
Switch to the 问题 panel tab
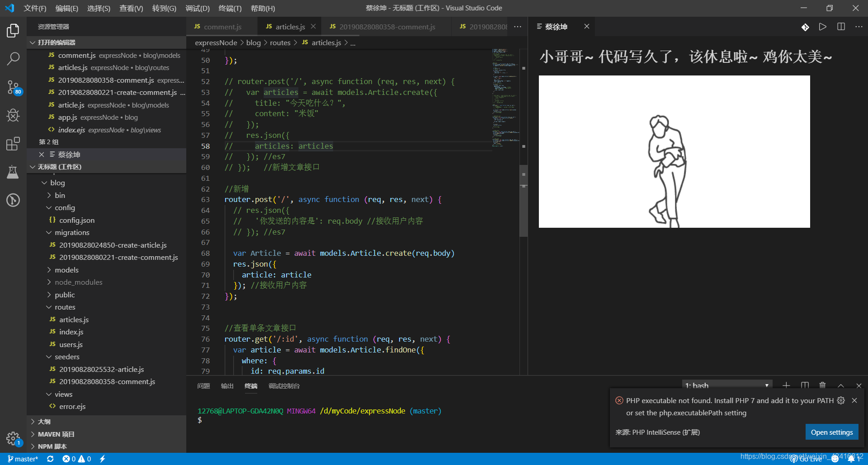[x=203, y=386]
